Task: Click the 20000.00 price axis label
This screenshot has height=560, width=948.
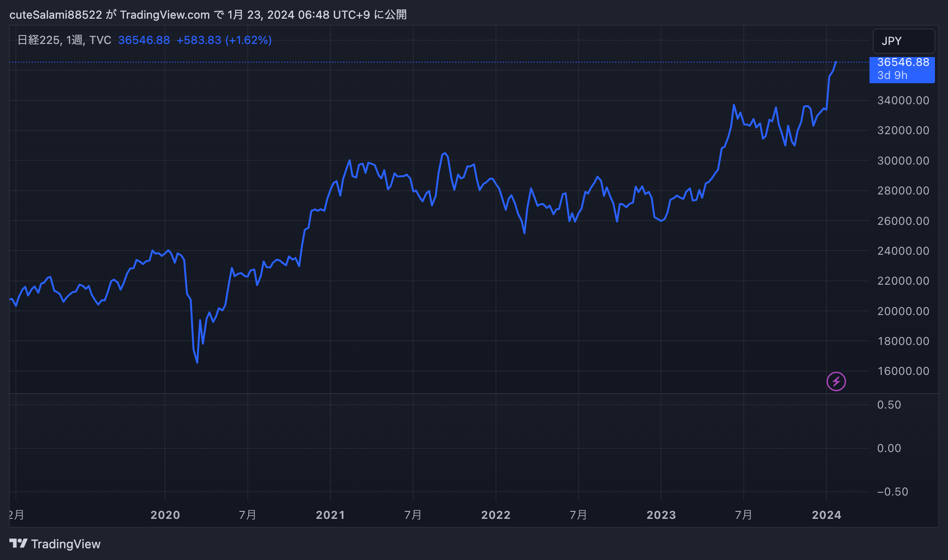Action: pyautogui.click(x=903, y=311)
